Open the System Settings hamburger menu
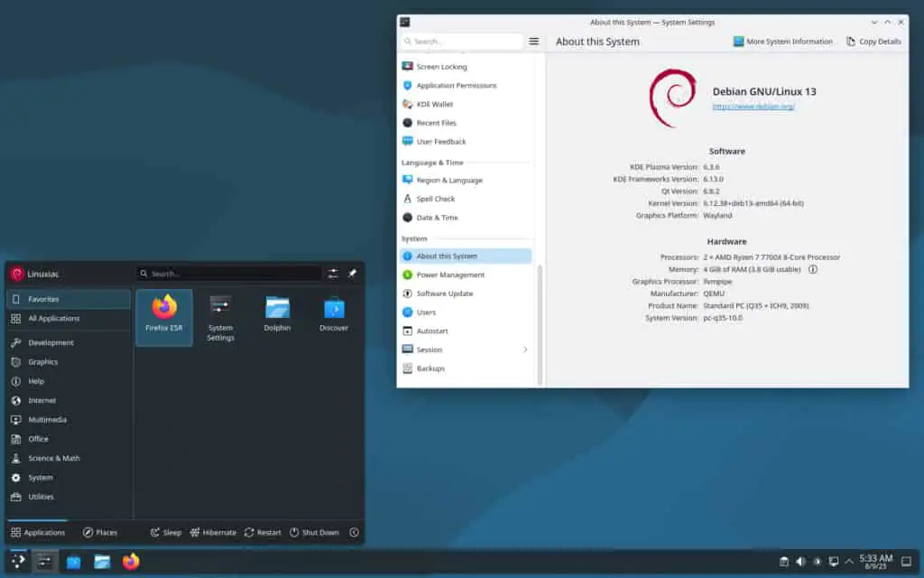This screenshot has height=578, width=924. pyautogui.click(x=535, y=42)
